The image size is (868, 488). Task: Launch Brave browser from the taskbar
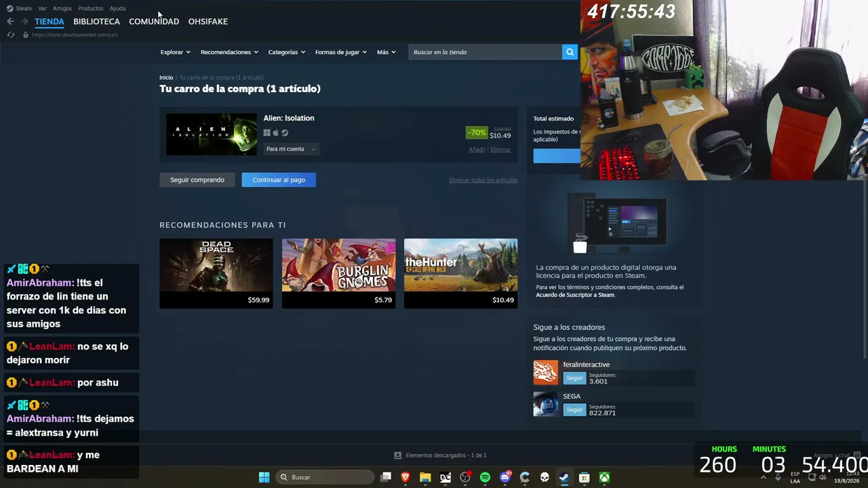406,477
